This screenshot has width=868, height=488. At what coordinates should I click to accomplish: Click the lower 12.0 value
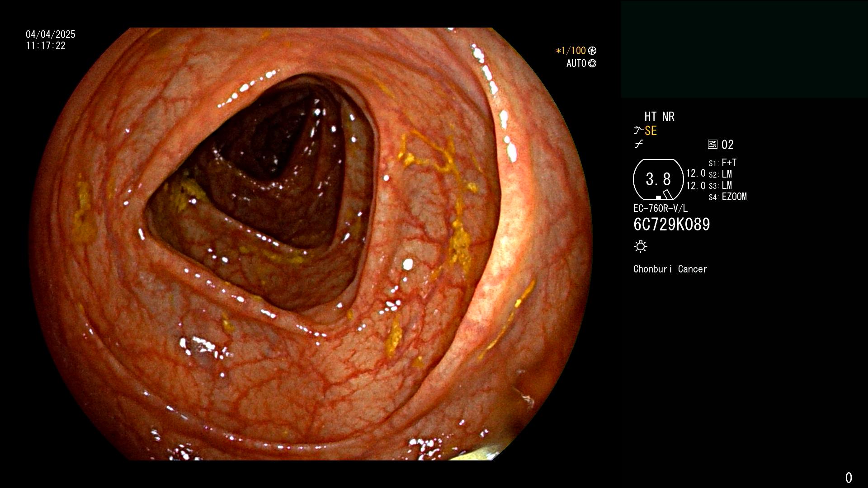pyautogui.click(x=696, y=186)
